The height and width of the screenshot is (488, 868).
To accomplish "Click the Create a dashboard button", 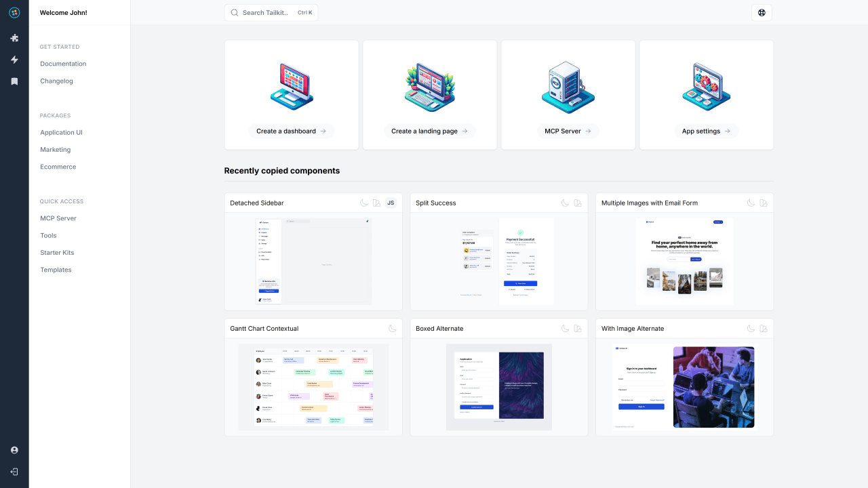I will coord(292,131).
